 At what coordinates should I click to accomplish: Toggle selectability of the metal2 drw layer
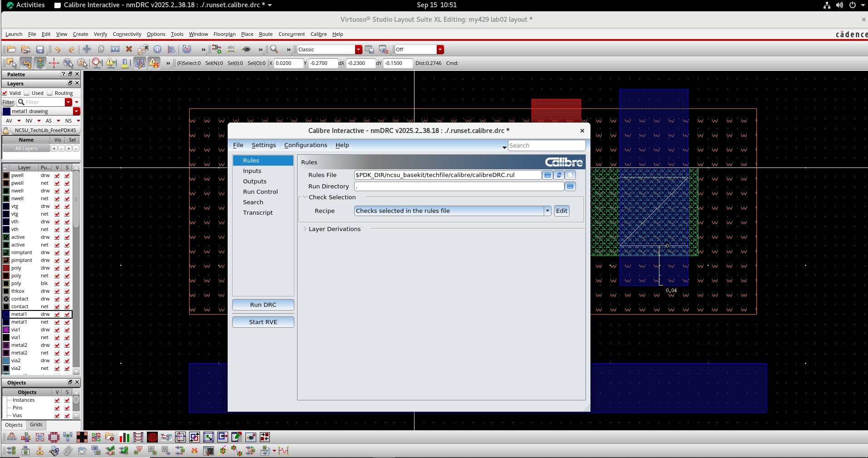pyautogui.click(x=67, y=345)
